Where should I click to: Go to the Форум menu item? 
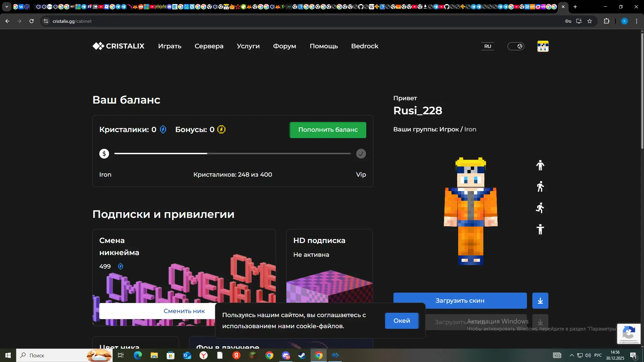[x=284, y=46]
